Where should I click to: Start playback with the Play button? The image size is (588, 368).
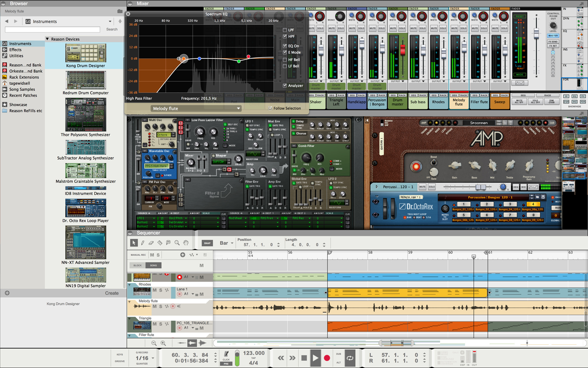tap(315, 358)
